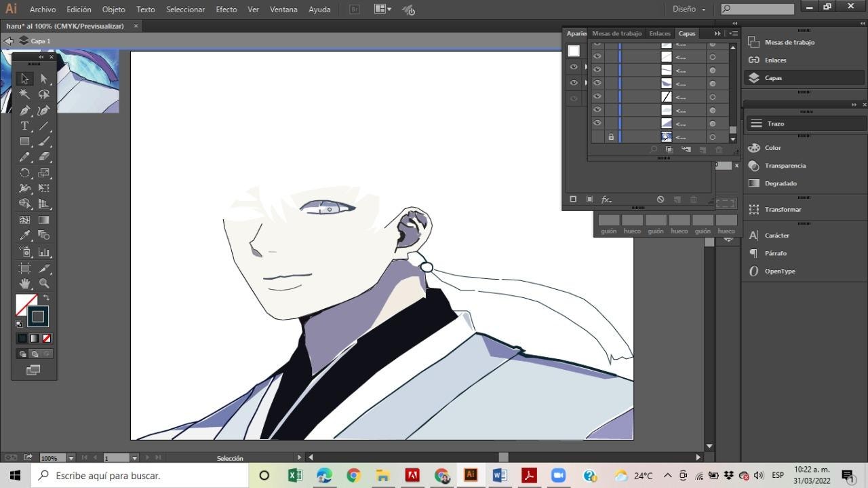Click the Windows taskbar search field
This screenshot has height=488, width=868.
tap(136, 475)
